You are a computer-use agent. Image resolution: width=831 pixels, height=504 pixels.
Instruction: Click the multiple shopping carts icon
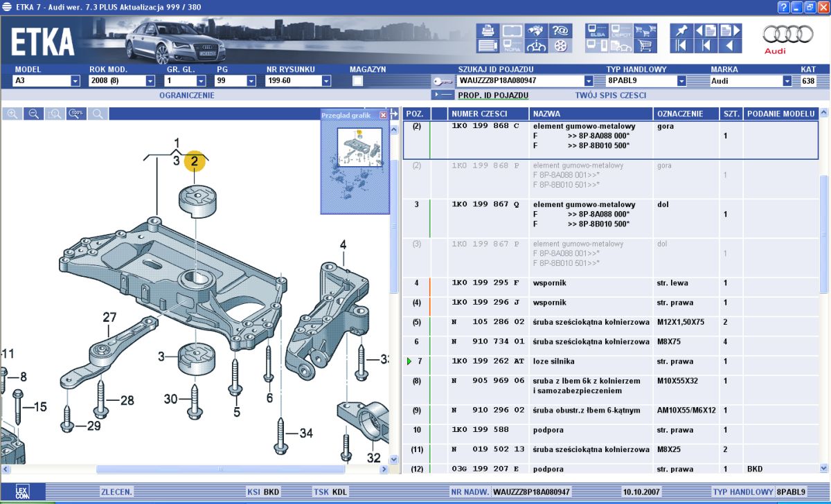coord(646,30)
